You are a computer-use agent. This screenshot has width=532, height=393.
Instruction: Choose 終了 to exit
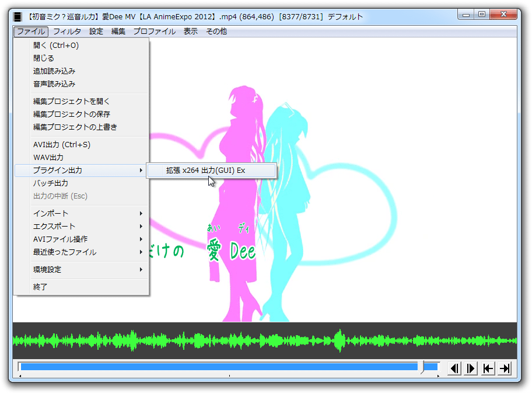coord(82,287)
